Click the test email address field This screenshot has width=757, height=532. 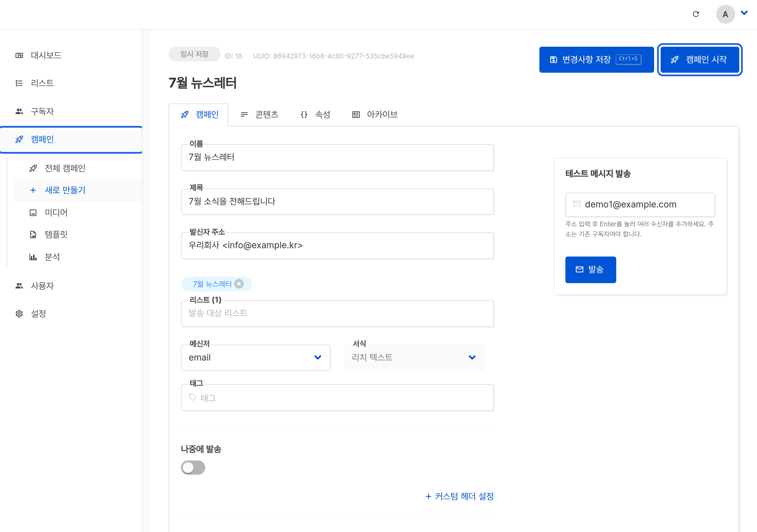[x=640, y=205]
